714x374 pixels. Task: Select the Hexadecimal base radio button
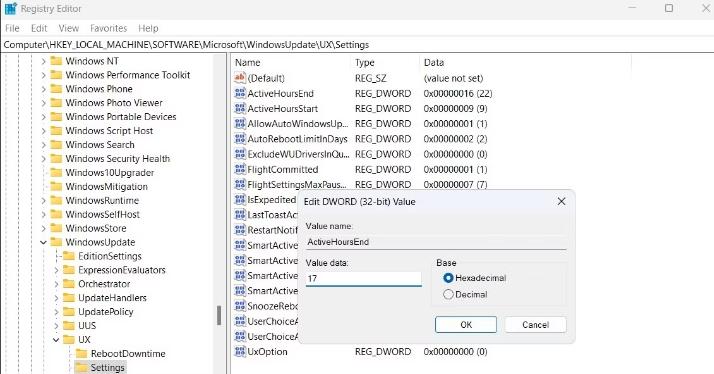[448, 278]
